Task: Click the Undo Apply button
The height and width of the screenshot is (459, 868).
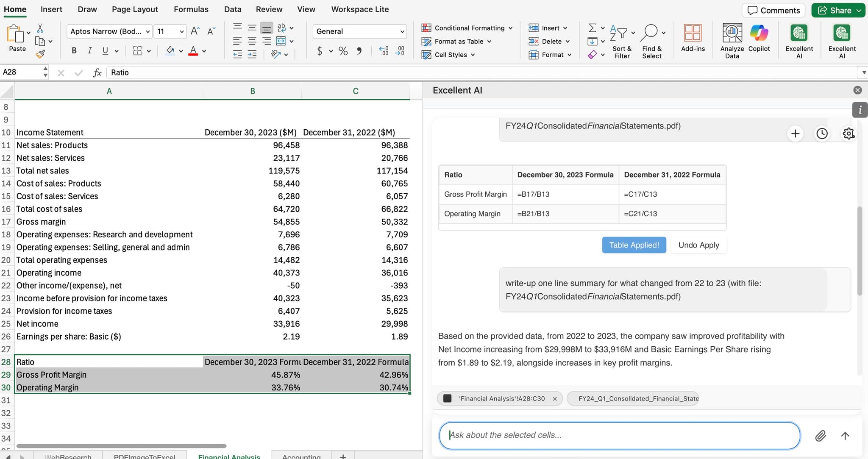Action: [698, 245]
